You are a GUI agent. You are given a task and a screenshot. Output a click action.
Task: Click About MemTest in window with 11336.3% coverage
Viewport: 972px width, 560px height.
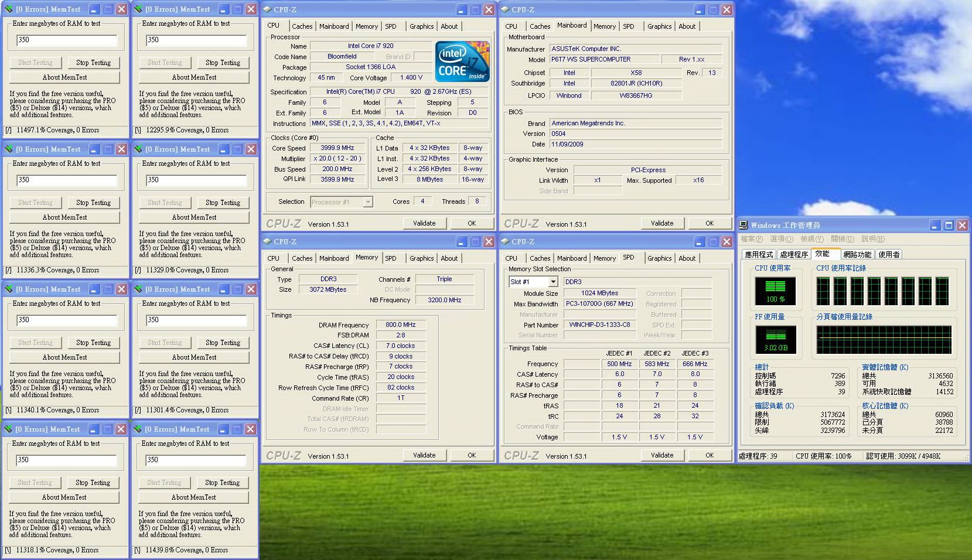tap(64, 217)
